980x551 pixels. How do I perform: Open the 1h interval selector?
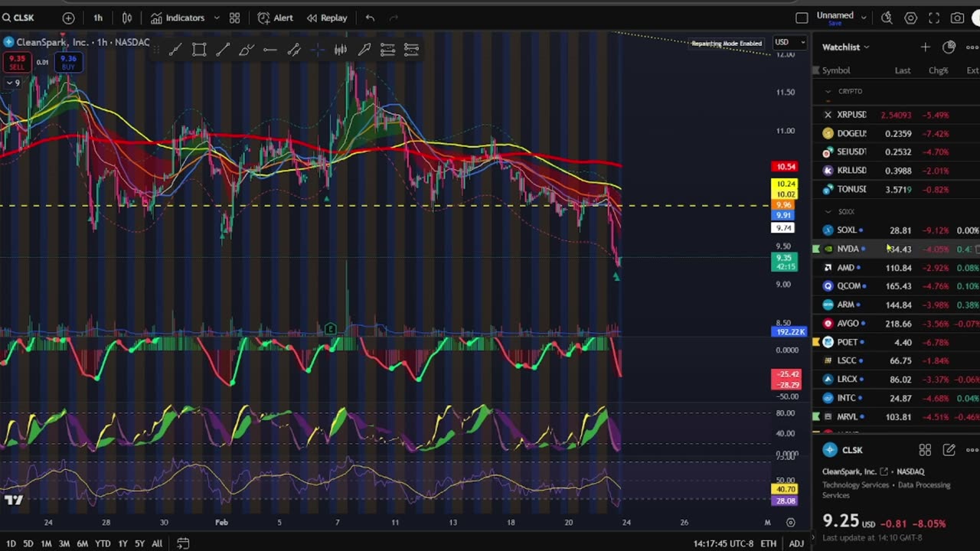pyautogui.click(x=98, y=18)
